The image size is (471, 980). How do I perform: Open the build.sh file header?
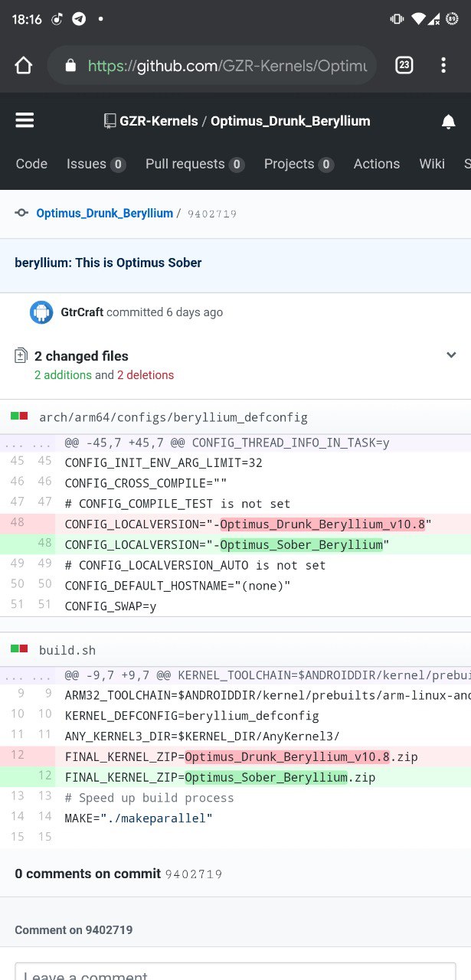(67, 650)
